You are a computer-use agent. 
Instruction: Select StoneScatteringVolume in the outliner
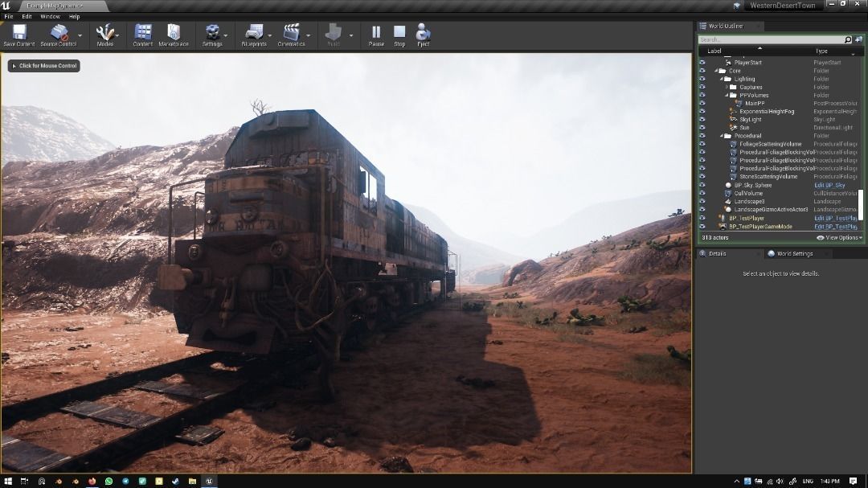coord(768,177)
